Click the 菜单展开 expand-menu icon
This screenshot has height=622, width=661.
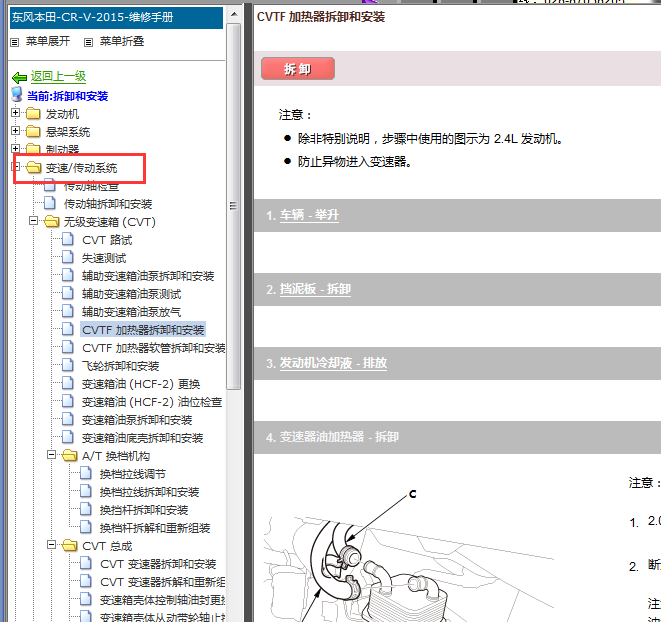15,42
